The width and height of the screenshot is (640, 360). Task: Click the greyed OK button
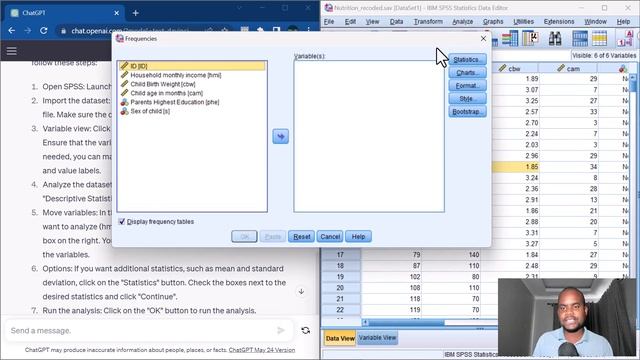[x=244, y=237]
